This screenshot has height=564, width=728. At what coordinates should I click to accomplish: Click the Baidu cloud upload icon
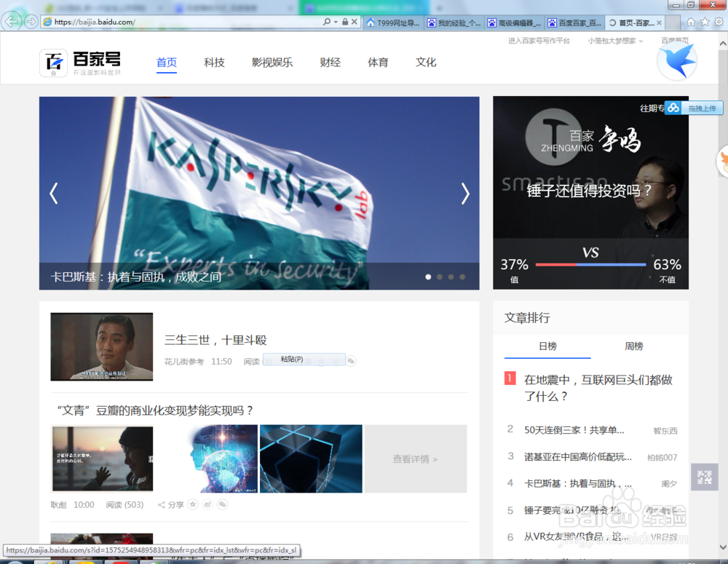[x=673, y=108]
